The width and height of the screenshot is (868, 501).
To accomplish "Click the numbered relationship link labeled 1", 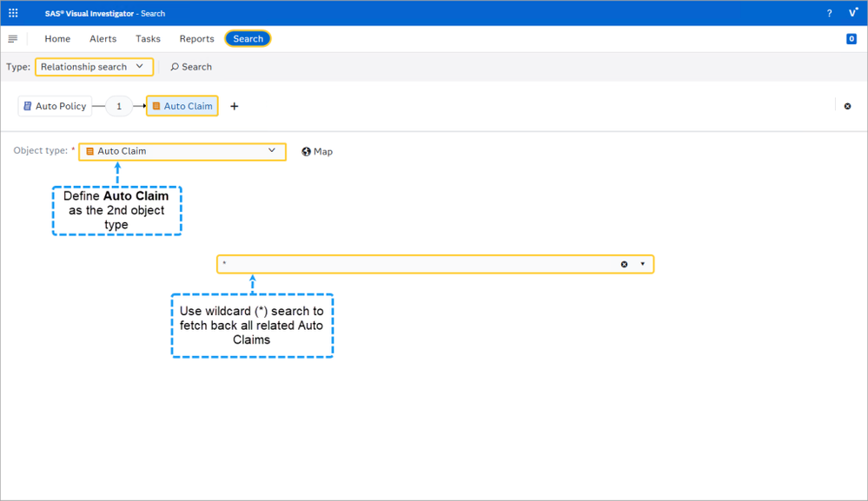I will pos(119,105).
